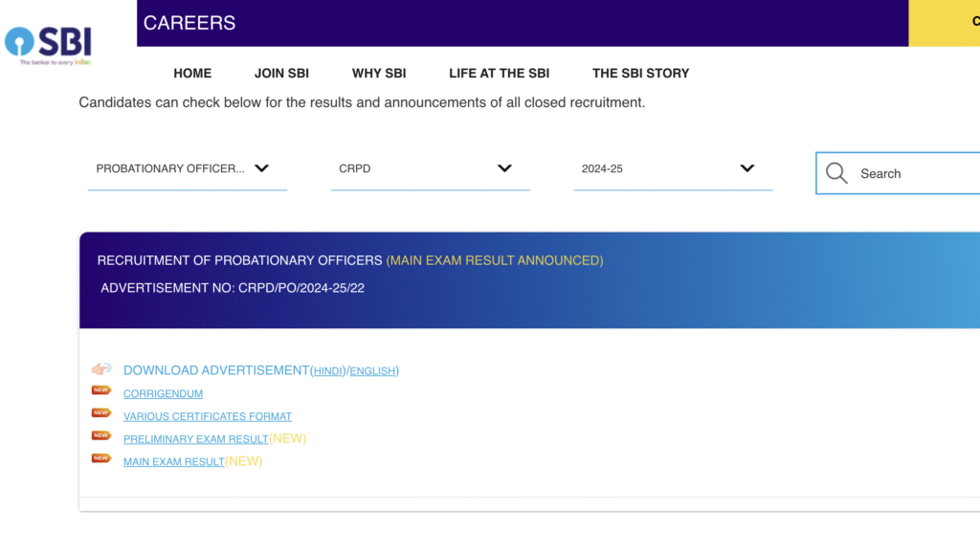Image resolution: width=980 pixels, height=555 pixels.
Task: Click the NEW badge beside Preliminary Exam Result
Action: tap(101, 435)
